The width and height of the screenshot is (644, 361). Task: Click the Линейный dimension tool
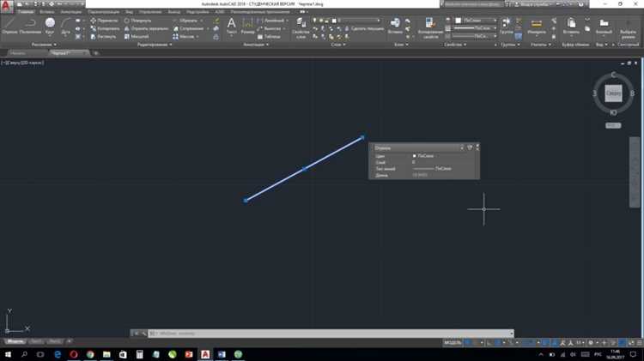click(270, 21)
